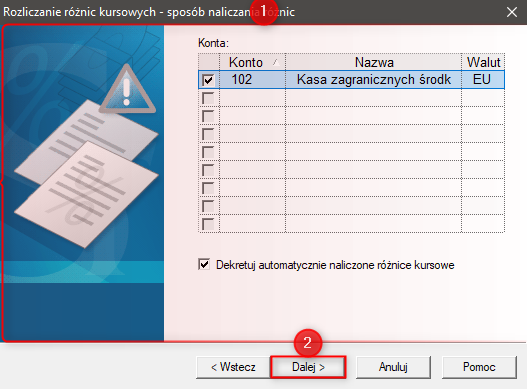Select the Kasa zagranicznych środk name cell
Screen dimensions: 527x389
tap(373, 80)
